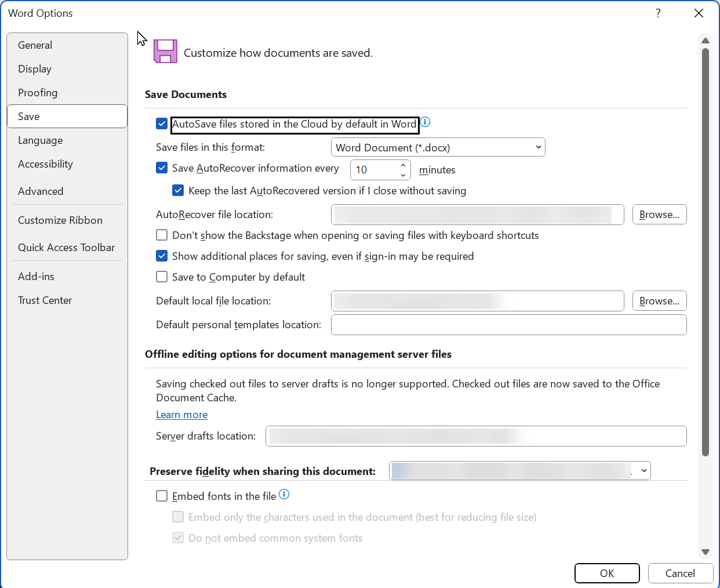Viewport: 720px width, 588px height.
Task: Enable Save to Computer by default
Action: tap(161, 277)
